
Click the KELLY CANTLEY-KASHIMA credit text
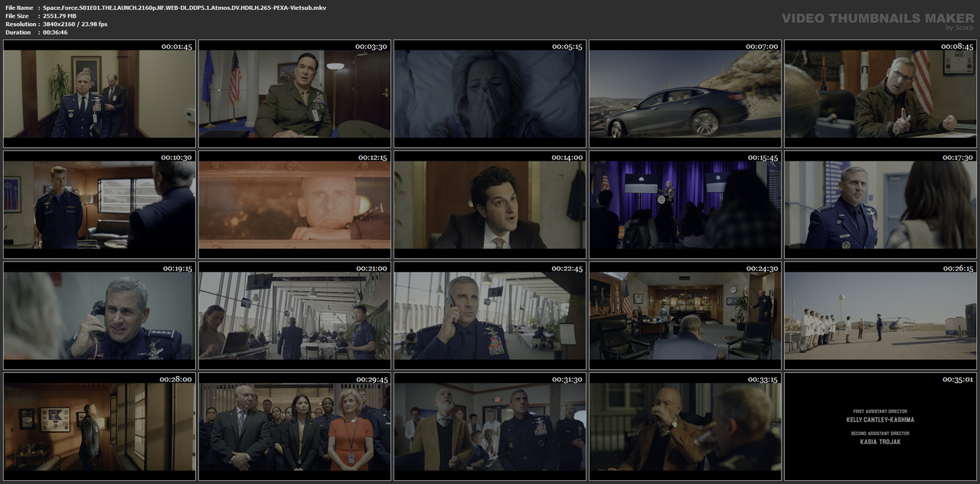click(x=880, y=420)
